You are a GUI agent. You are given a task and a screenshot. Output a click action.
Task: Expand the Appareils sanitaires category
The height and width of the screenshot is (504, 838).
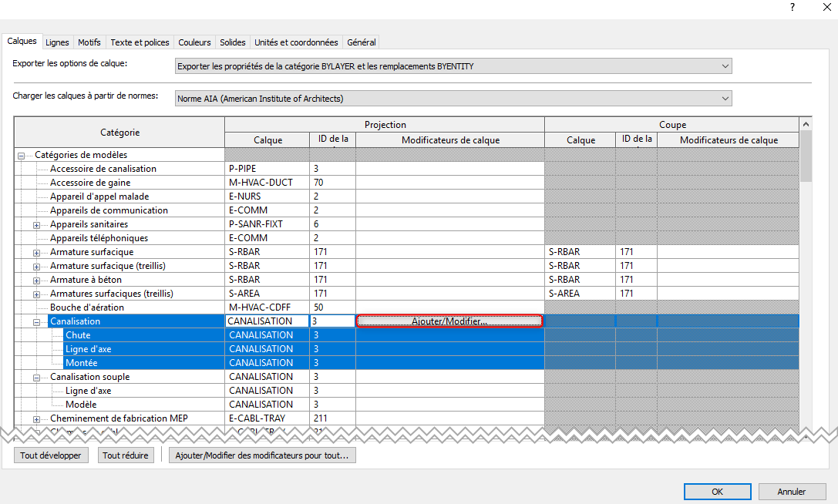pyautogui.click(x=36, y=224)
